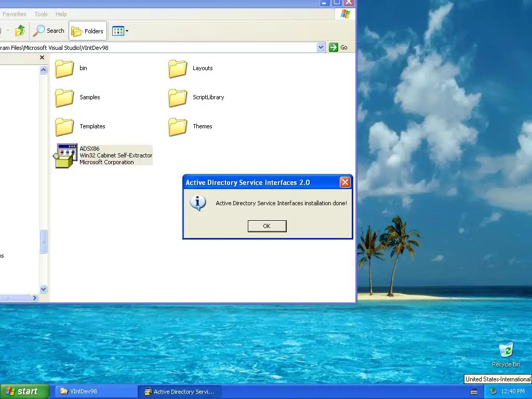Viewport: 532px width, 399px height.
Task: Open the Favorites menu
Action: coord(14,14)
